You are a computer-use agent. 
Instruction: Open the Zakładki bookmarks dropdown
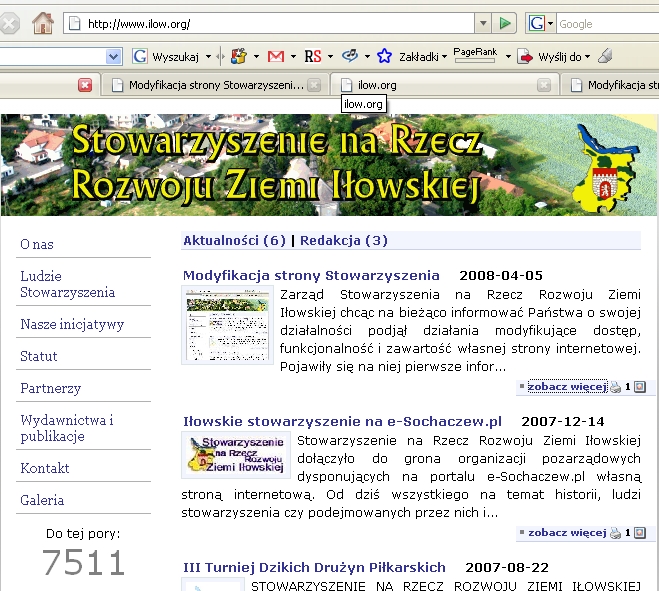[423, 57]
